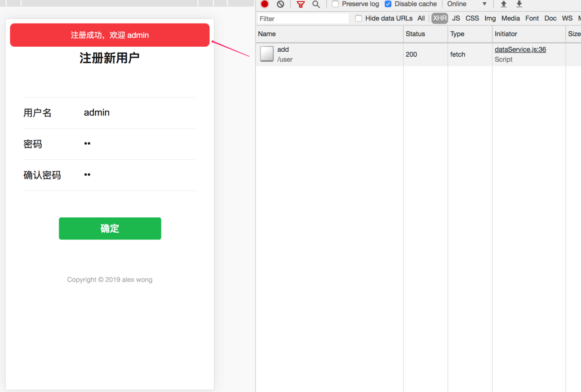Image resolution: width=581 pixels, height=392 pixels.
Task: Switch filter to XHR type
Action: point(439,18)
